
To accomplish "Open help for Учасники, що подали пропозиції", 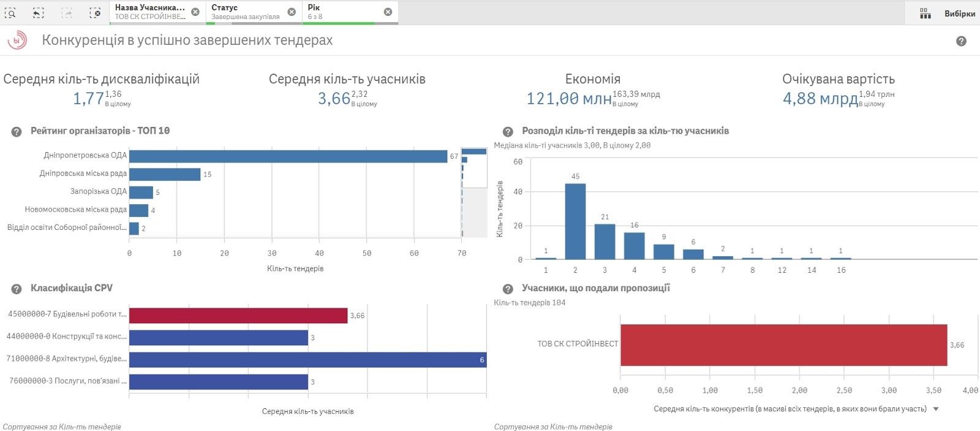I will [508, 289].
